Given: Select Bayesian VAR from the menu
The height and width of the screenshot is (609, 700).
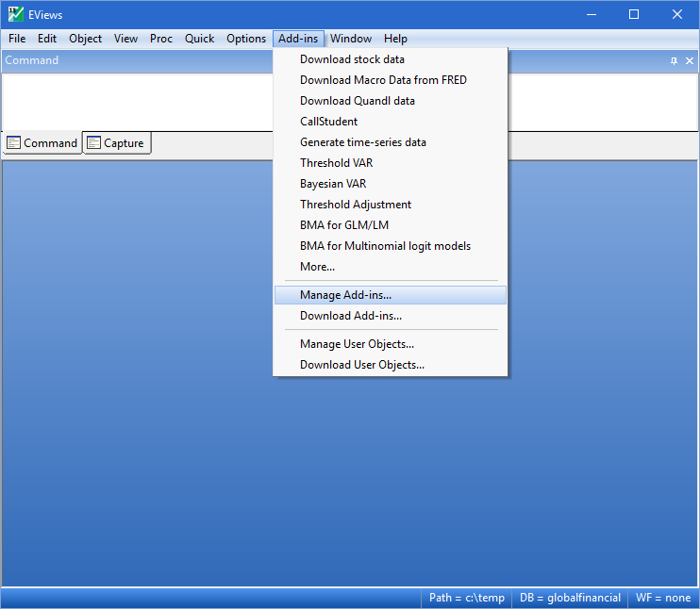Looking at the screenshot, I should pyautogui.click(x=333, y=184).
